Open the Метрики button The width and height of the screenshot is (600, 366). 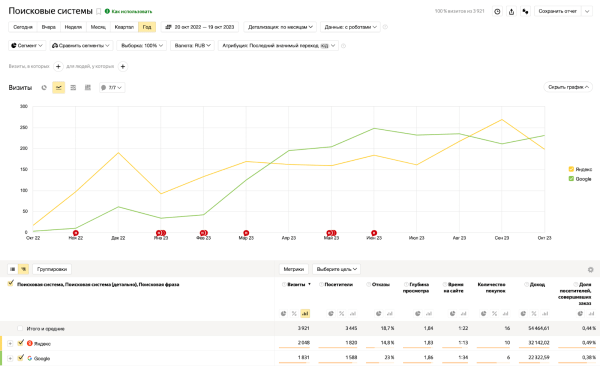pos(293,269)
